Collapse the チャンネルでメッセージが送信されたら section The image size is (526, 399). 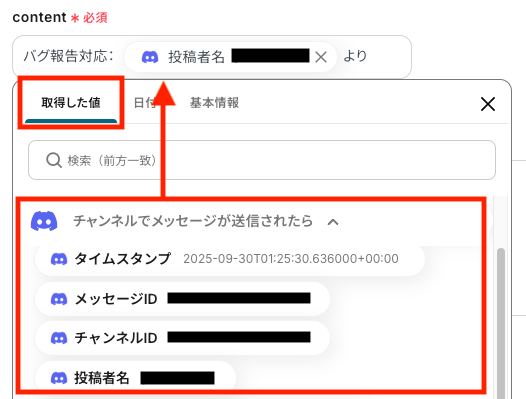[x=333, y=222]
